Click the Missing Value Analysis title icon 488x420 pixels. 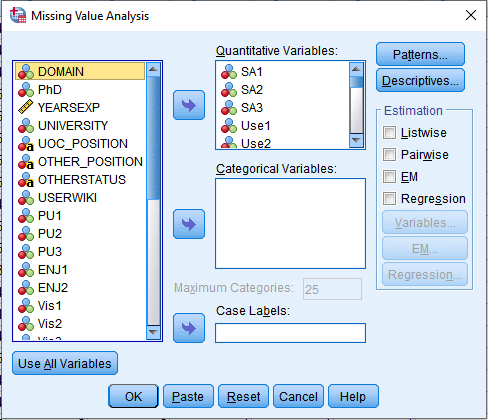(18, 15)
